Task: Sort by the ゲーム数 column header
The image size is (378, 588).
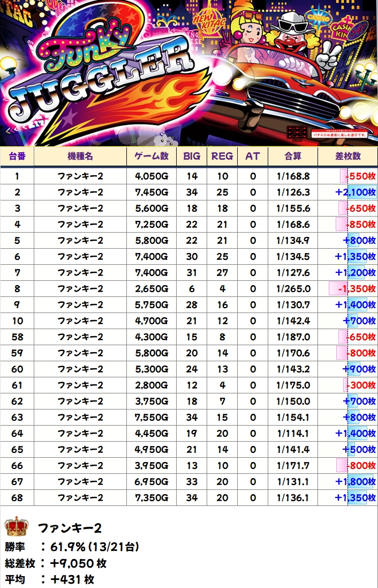Action: [151, 156]
